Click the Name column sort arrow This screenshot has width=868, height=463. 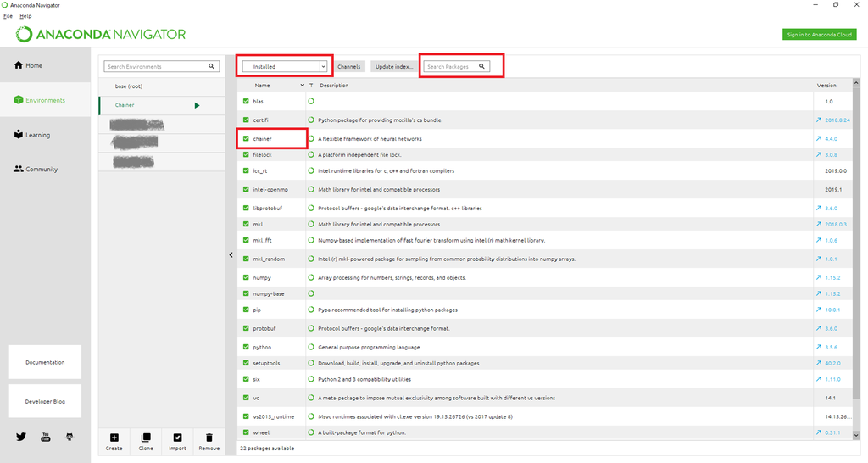[303, 86]
